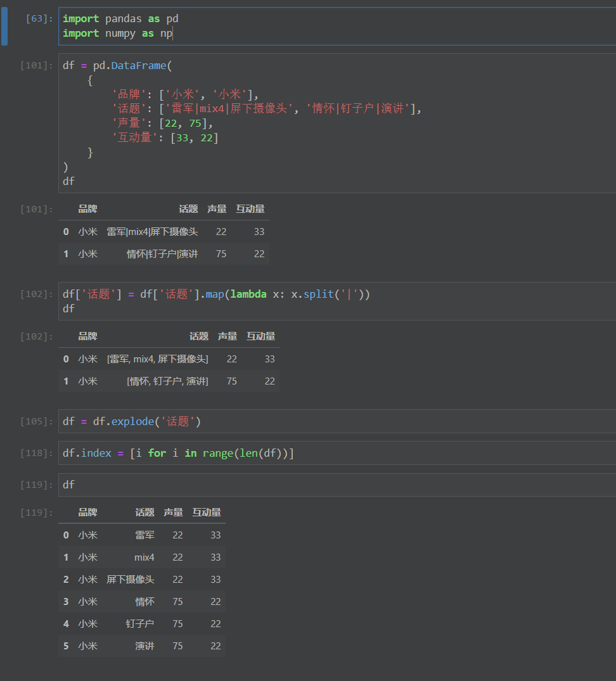Click the 情怀 cell in the exploded table
This screenshot has width=616, height=681.
point(144,602)
